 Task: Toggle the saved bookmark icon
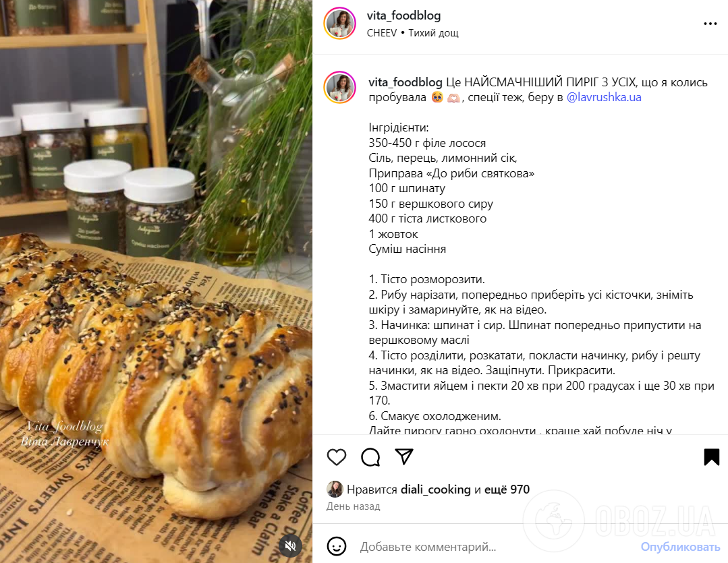coord(711,456)
